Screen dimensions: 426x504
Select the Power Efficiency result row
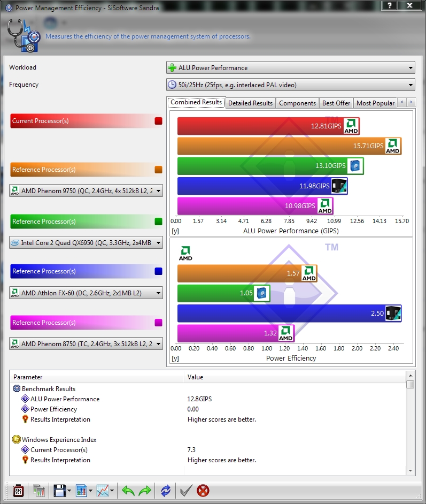pos(208,409)
